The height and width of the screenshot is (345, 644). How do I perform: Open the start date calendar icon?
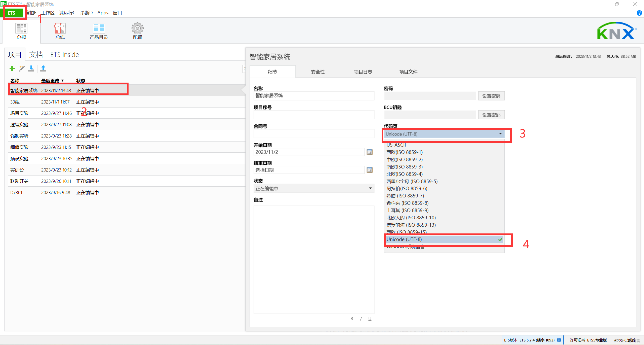pyautogui.click(x=370, y=152)
